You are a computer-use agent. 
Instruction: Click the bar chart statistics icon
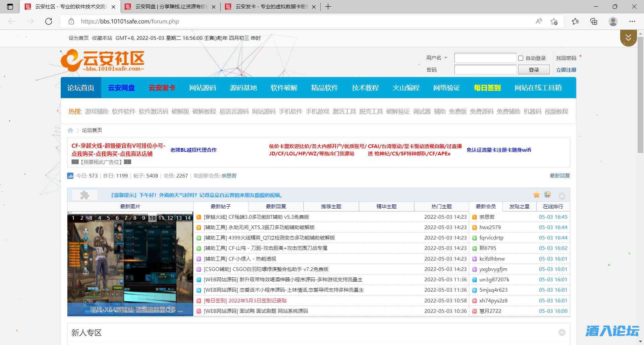[x=70, y=176]
